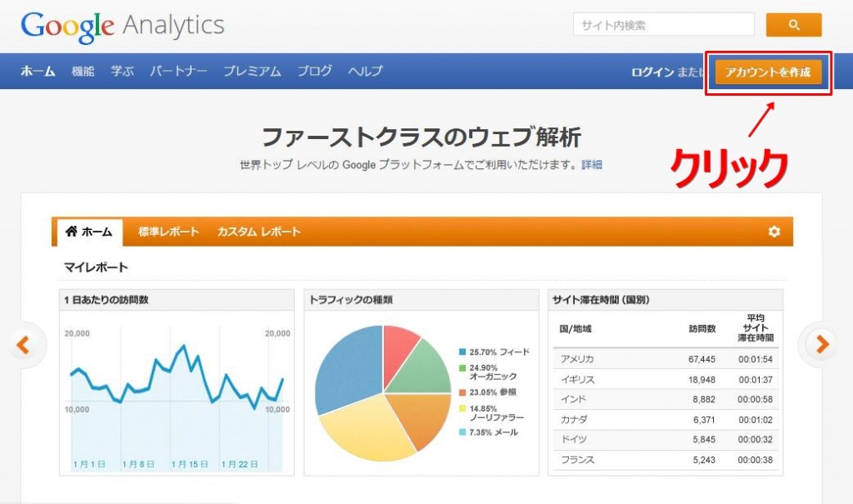Select the イギリス table row

[x=666, y=379]
